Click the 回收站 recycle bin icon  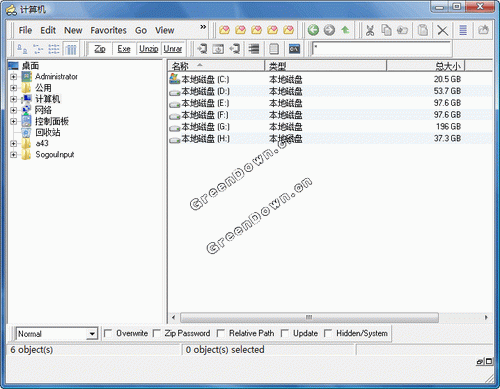click(26, 132)
